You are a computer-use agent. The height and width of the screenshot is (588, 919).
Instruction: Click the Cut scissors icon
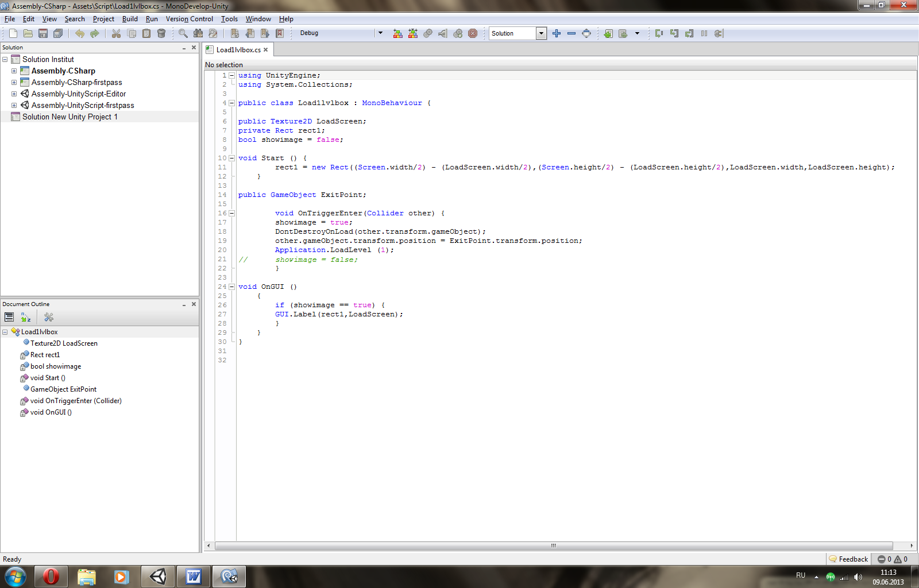[116, 33]
